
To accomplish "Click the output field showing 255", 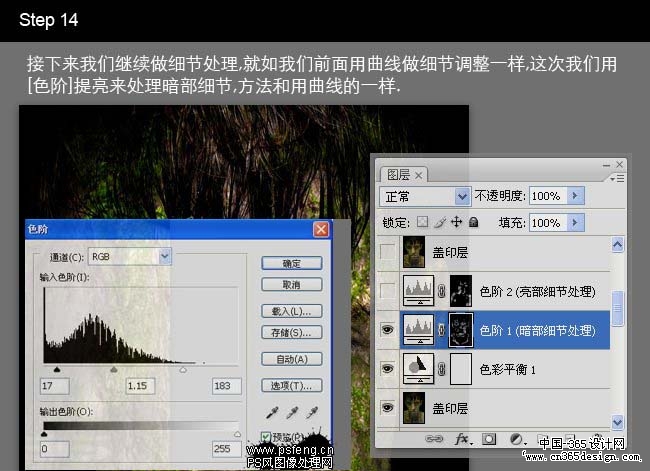I will [x=226, y=449].
